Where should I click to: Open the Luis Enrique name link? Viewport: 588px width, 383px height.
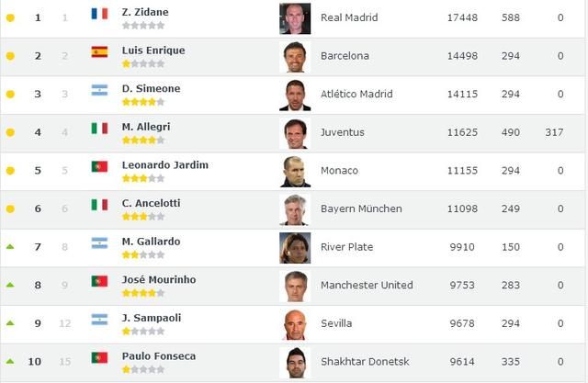[x=153, y=51]
